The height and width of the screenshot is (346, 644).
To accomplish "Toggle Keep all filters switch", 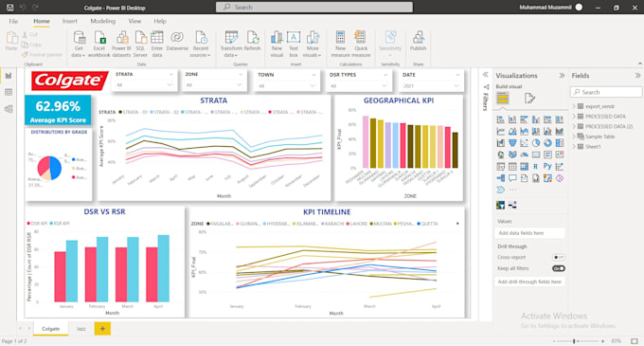I will (x=559, y=268).
